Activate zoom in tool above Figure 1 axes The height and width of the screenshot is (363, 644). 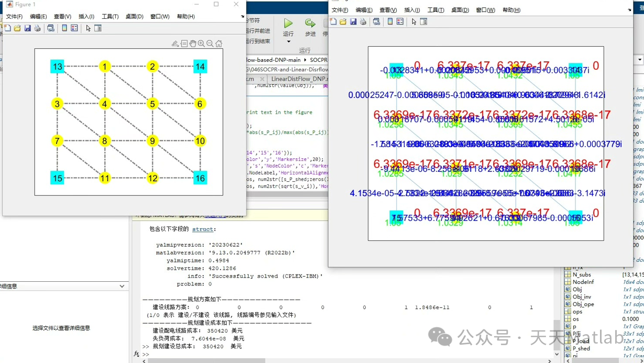pos(201,43)
